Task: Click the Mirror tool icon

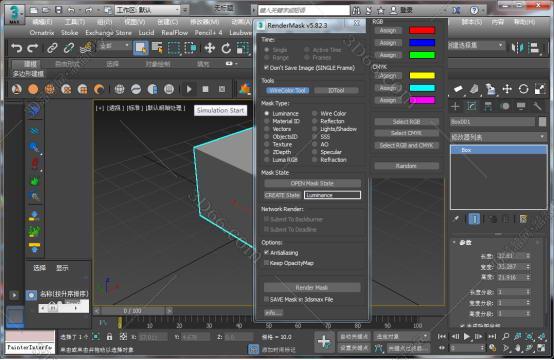Action: (x=518, y=48)
